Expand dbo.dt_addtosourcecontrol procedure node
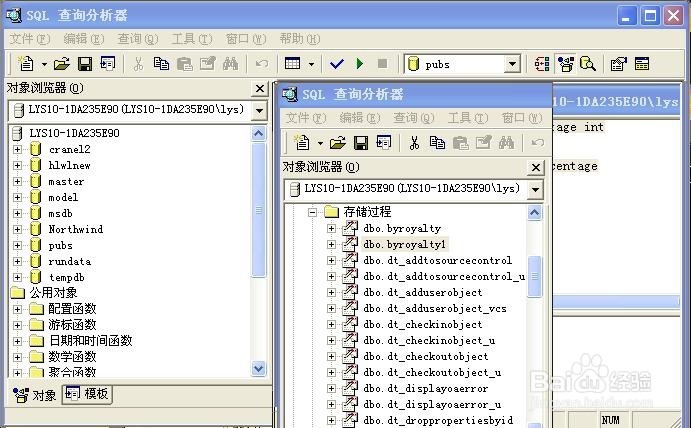The image size is (691, 428). pos(331,260)
